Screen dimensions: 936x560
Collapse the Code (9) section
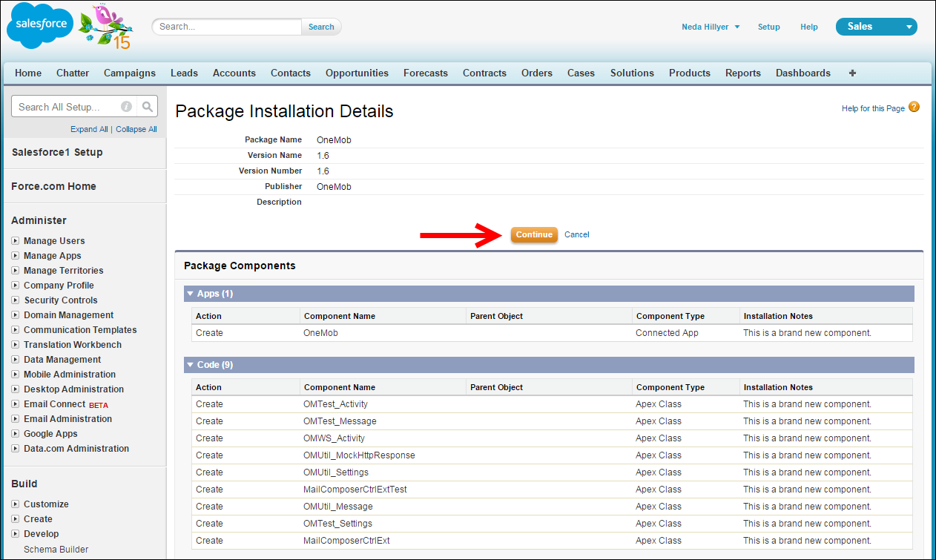pyautogui.click(x=190, y=365)
